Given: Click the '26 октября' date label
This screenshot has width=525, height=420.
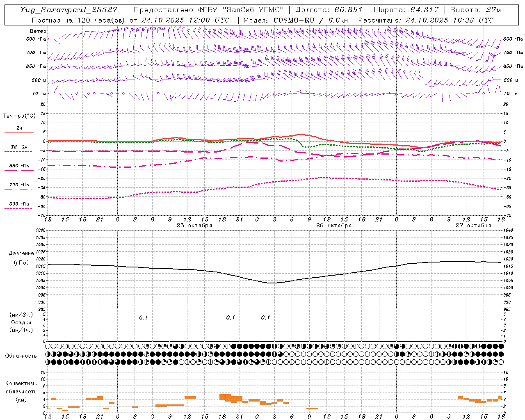Looking at the screenshot, I should (x=334, y=225).
